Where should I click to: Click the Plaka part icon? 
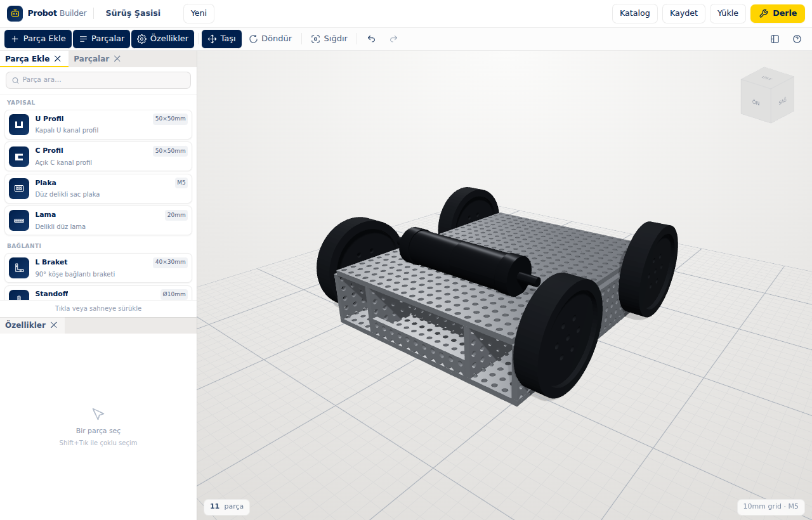[x=19, y=188]
